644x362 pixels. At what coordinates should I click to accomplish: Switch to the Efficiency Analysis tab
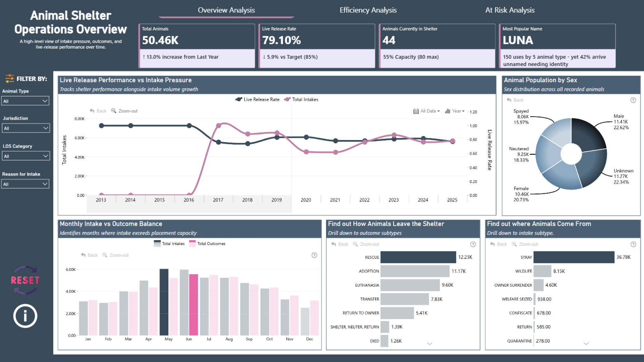[368, 10]
